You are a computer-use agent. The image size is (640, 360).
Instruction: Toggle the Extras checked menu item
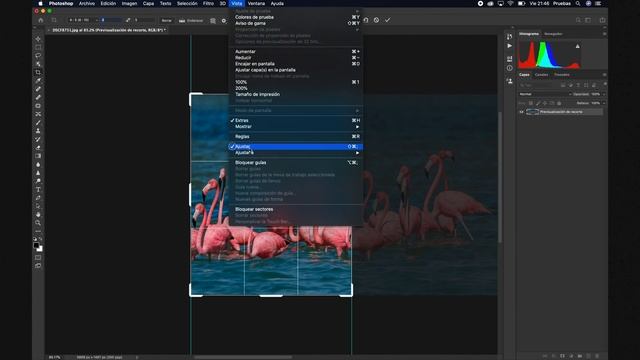[x=296, y=120]
